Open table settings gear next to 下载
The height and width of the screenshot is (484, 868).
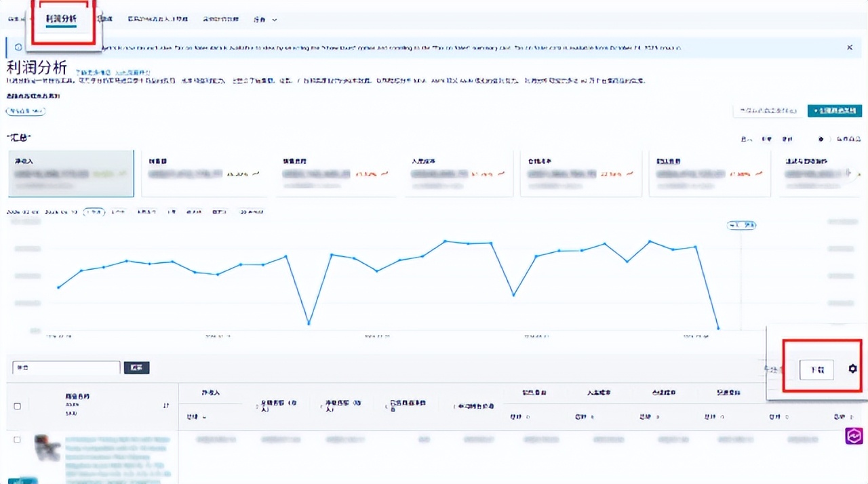[x=852, y=369]
